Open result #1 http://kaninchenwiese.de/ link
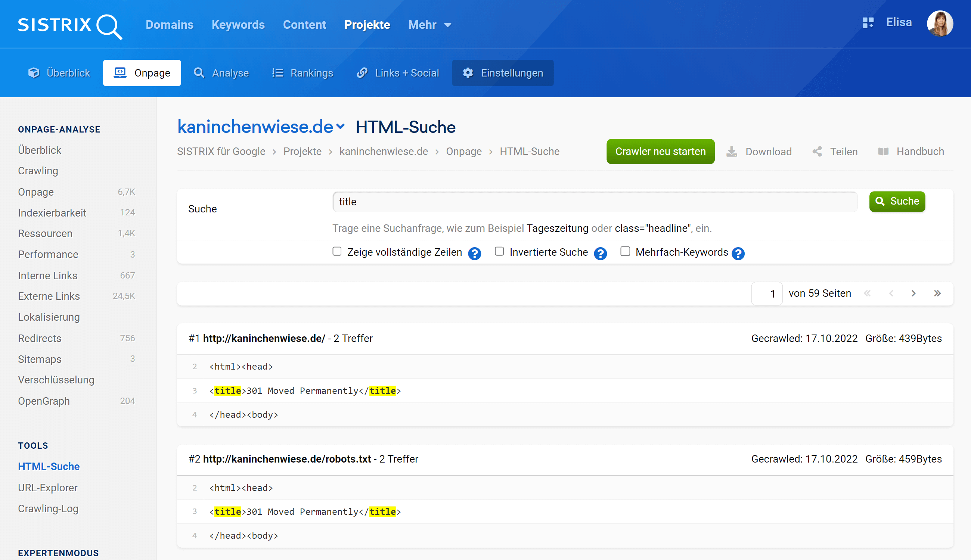The image size is (971, 560). pos(264,339)
